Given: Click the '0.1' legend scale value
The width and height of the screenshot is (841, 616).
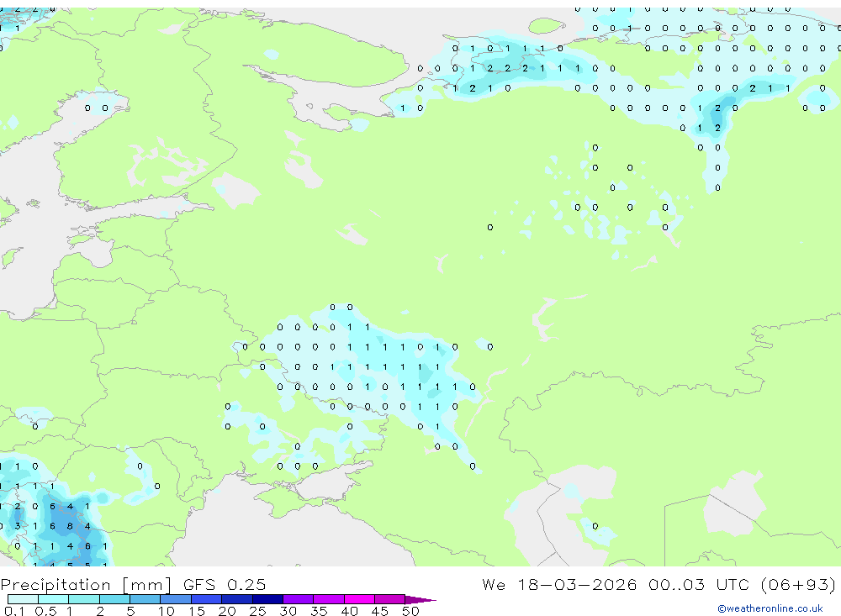Looking at the screenshot, I should pos(14,611).
